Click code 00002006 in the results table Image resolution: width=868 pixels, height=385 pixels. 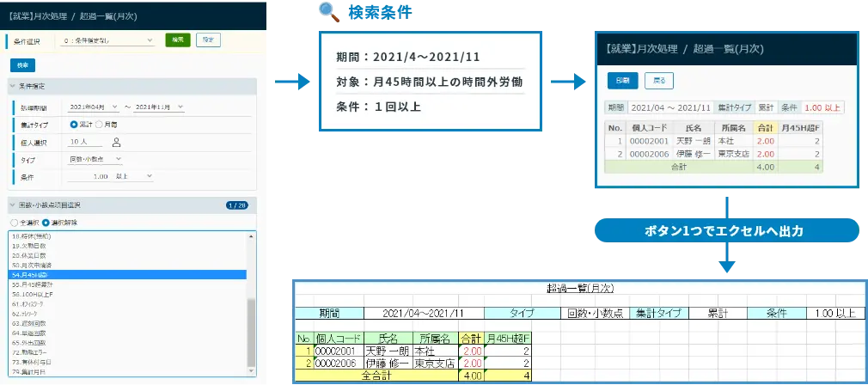[x=650, y=154]
